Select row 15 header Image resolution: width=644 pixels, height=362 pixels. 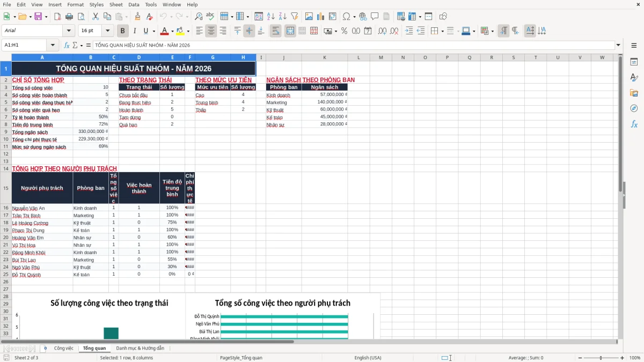(x=6, y=188)
